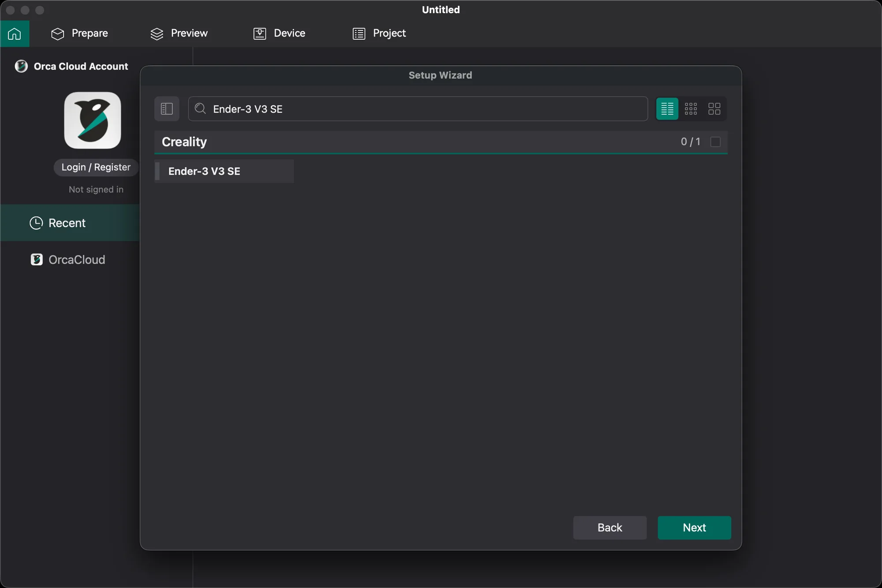The width and height of the screenshot is (882, 588).
Task: Click Login / Register
Action: point(96,167)
